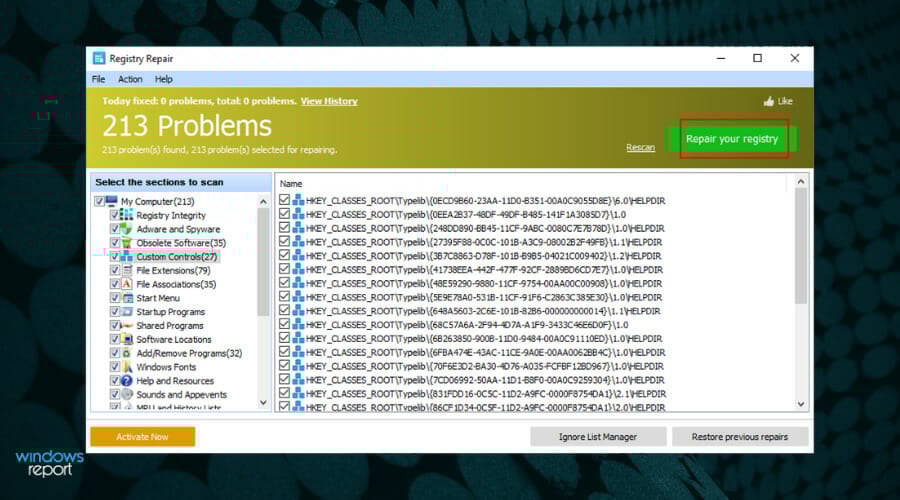Click the Repair your registry button
Image resolution: width=900 pixels, height=500 pixels.
coord(732,139)
